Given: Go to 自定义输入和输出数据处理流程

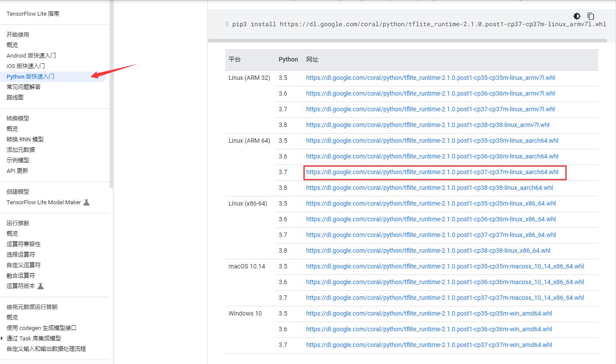Looking at the screenshot, I should tap(46, 349).
